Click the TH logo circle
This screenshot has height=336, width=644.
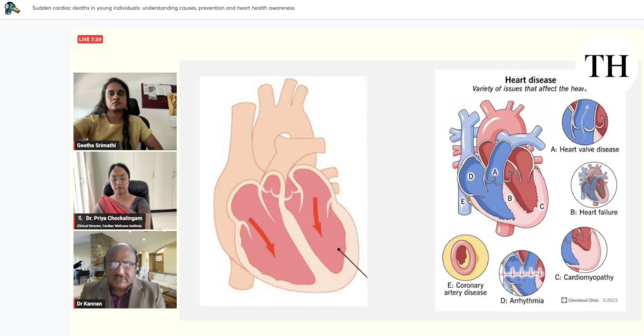(x=606, y=66)
